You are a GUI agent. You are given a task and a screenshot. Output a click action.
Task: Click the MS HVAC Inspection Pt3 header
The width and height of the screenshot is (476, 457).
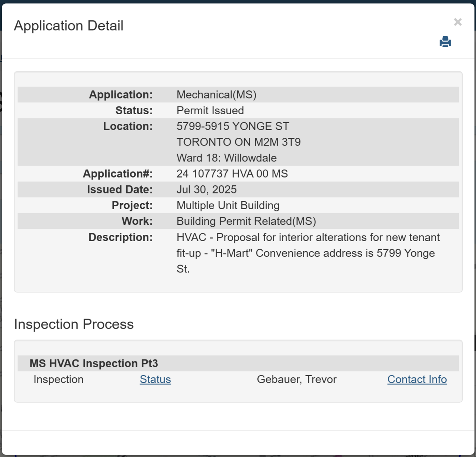pos(94,363)
